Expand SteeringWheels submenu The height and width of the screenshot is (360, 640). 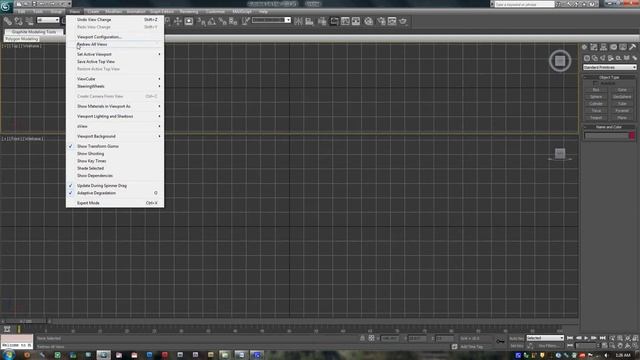(x=115, y=86)
